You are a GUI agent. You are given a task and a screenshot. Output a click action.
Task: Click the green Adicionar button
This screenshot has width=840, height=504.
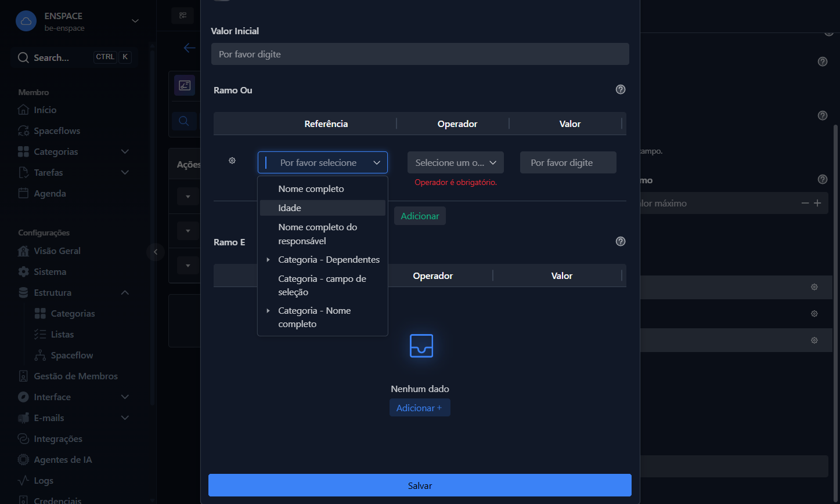click(420, 216)
